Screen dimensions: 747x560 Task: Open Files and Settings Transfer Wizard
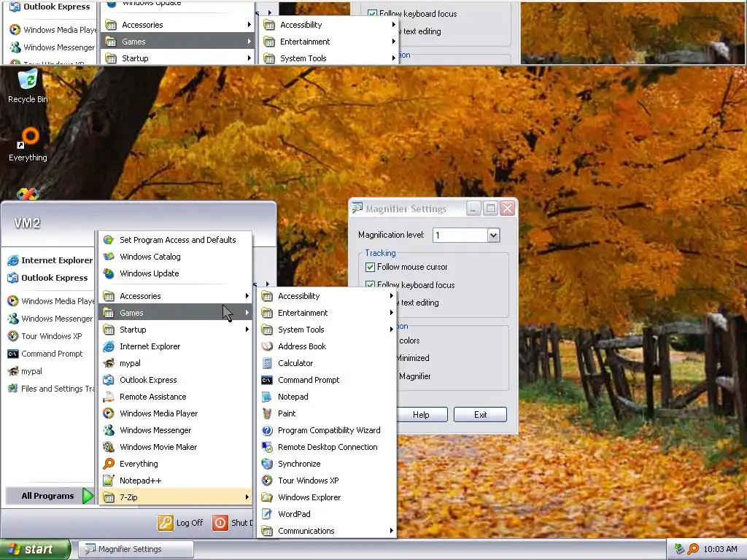tap(50, 389)
